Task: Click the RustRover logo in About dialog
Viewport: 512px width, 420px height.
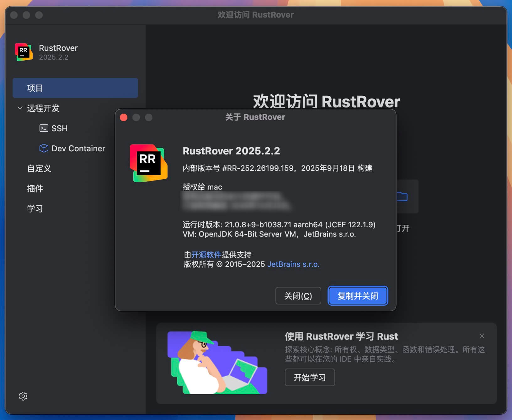Action: [x=148, y=163]
